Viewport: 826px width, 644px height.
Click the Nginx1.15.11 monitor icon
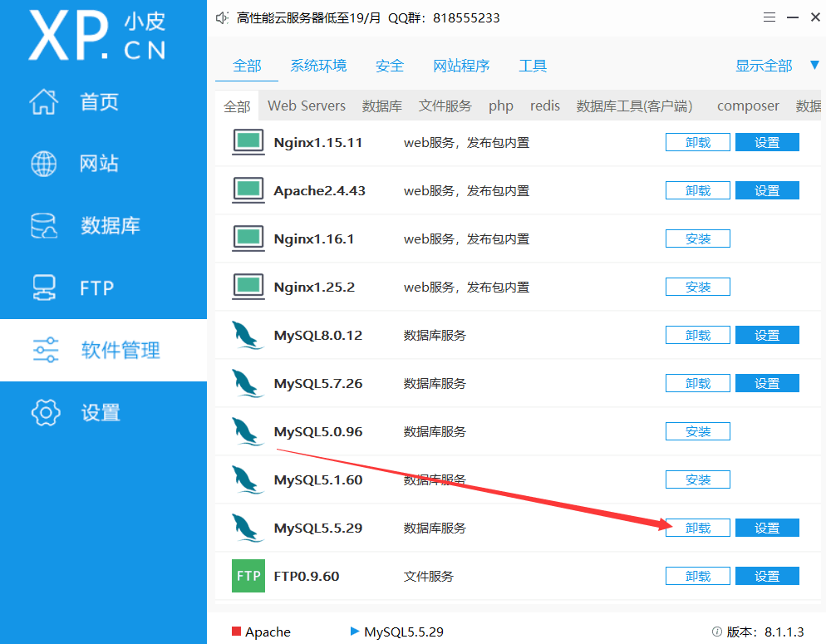point(248,142)
